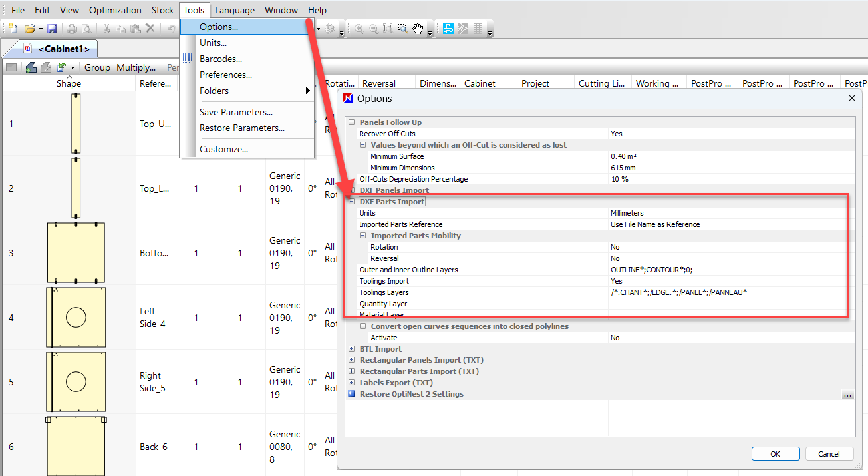Expand the BTL Import section
This screenshot has width=868, height=476.
pyautogui.click(x=352, y=349)
